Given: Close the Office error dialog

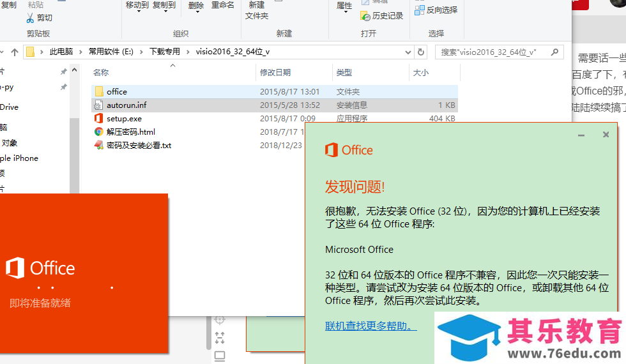Looking at the screenshot, I should (606, 135).
